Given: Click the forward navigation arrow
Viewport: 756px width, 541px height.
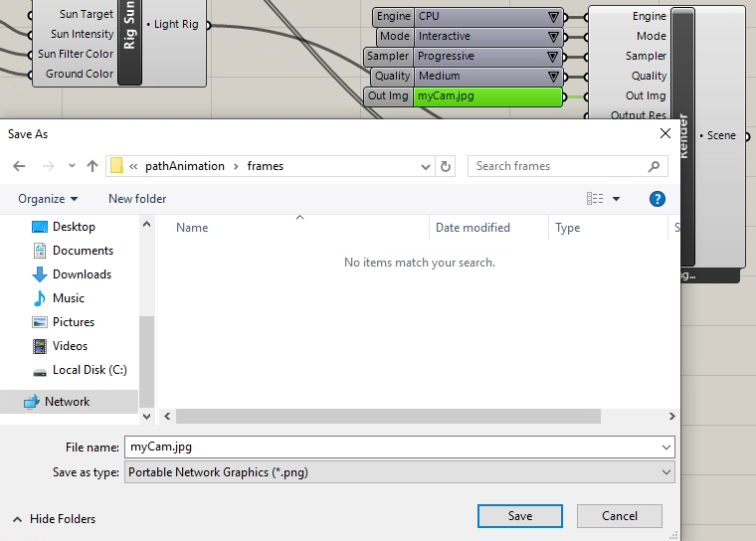Looking at the screenshot, I should [48, 166].
